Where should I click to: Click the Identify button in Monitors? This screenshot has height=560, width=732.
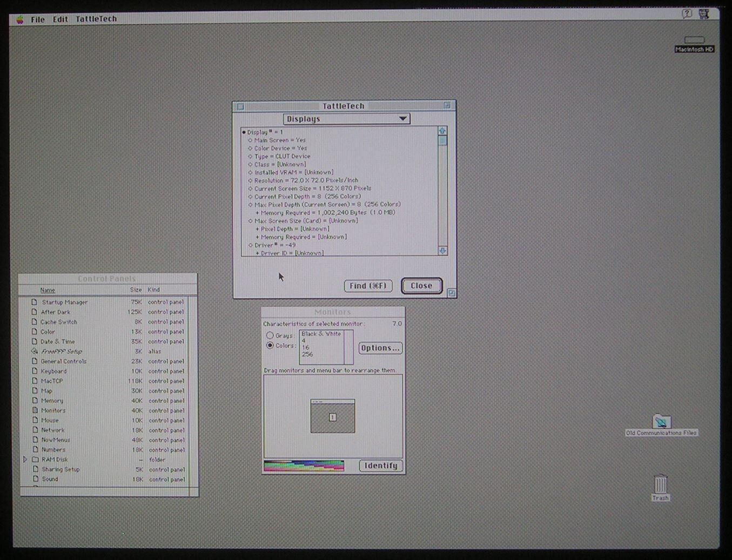pos(381,465)
